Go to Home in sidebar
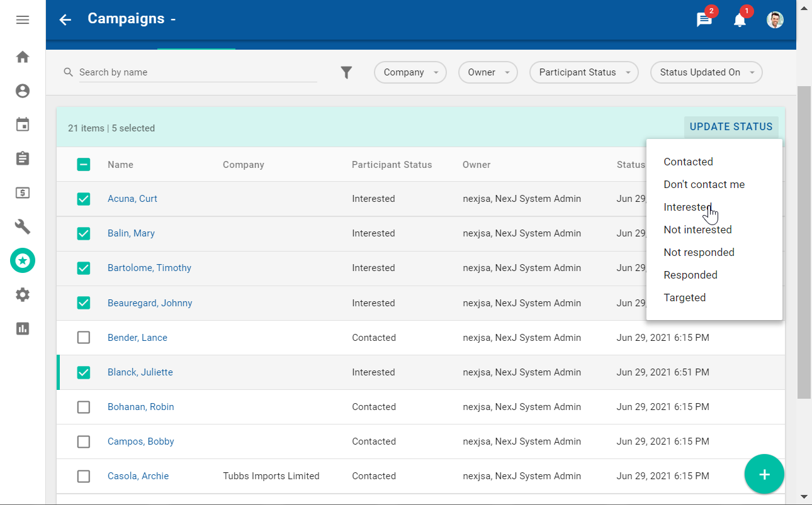Image resolution: width=812 pixels, height=505 pixels. tap(23, 57)
